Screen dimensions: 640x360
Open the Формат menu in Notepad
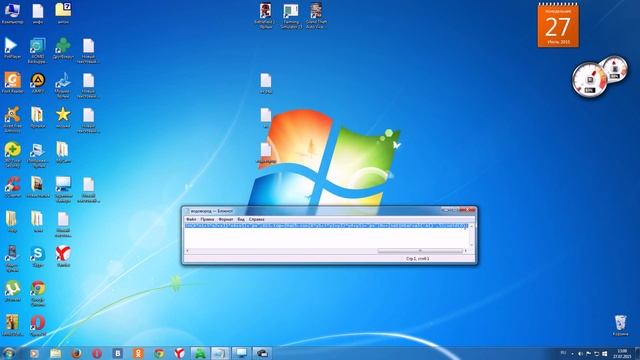[x=226, y=220]
